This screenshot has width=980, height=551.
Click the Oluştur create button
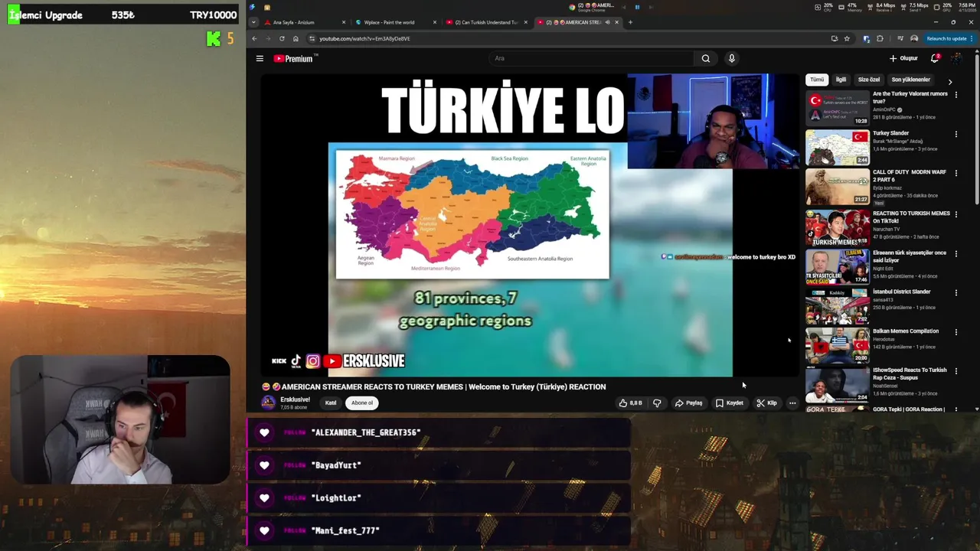click(x=903, y=58)
